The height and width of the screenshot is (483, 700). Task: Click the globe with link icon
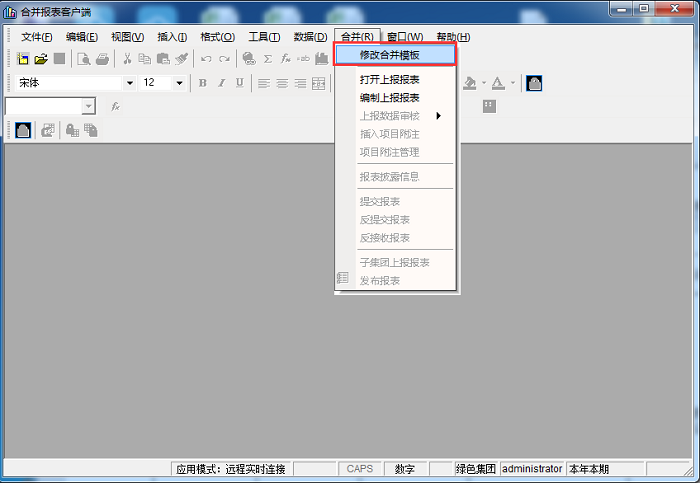249,58
